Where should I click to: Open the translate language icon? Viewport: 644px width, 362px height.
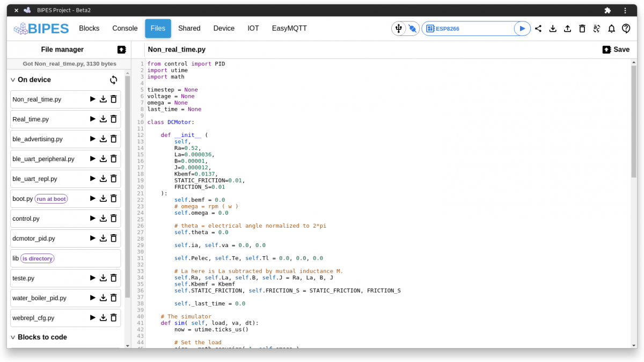pos(597,28)
